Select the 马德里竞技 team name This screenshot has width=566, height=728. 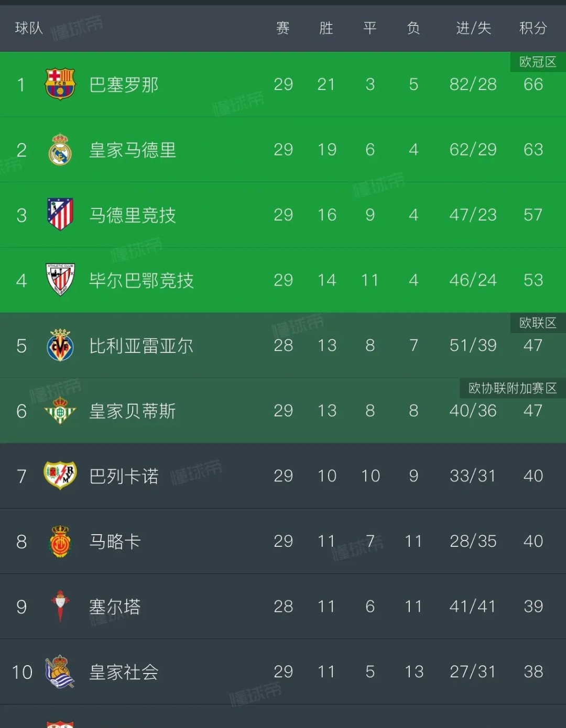133,215
